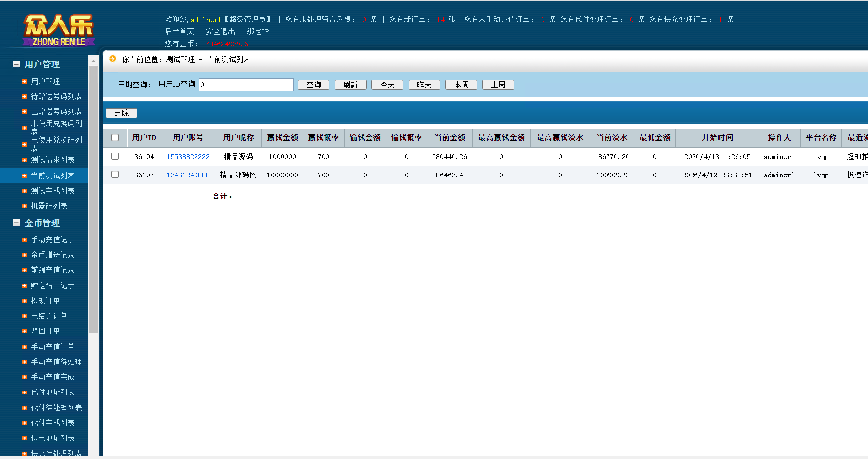Open user account link 15538822222
The image size is (868, 459).
pos(188,157)
